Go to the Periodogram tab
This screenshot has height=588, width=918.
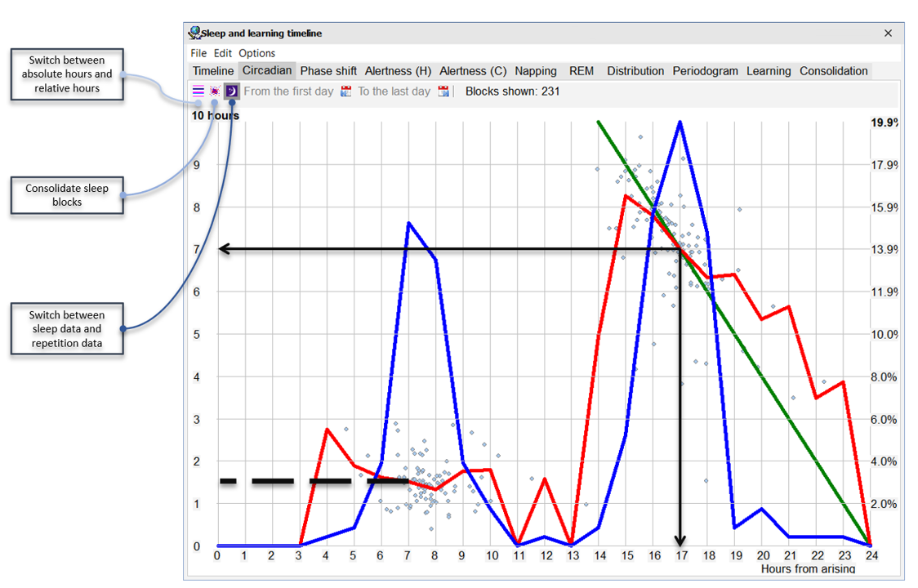point(705,71)
